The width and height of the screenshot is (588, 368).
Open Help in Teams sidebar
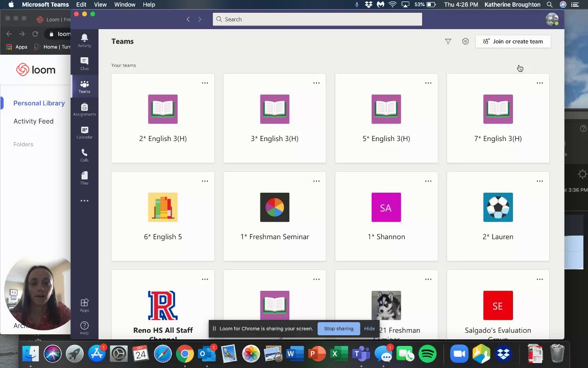pos(84,328)
